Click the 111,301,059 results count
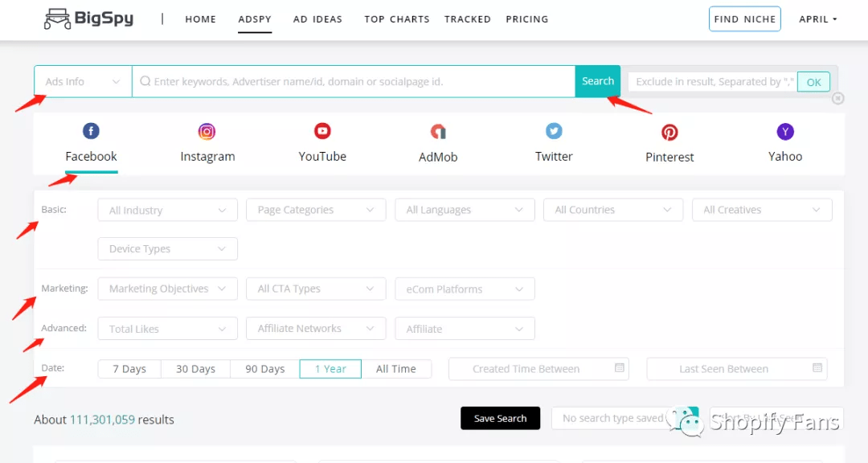The height and width of the screenshot is (463, 868). pyautogui.click(x=102, y=420)
